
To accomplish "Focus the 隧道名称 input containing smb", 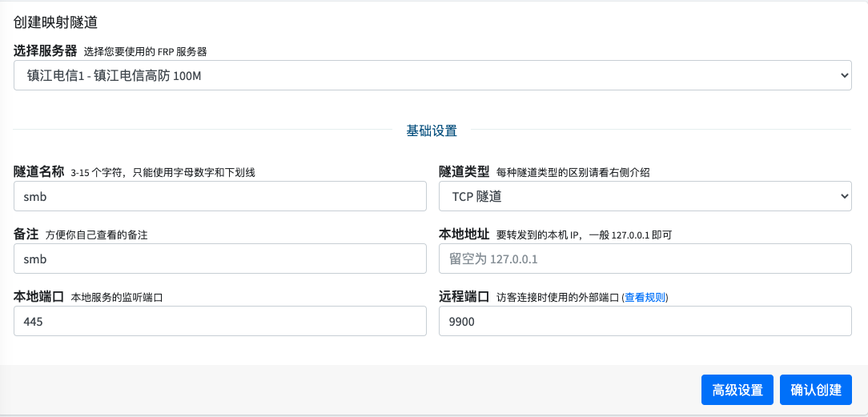I will [x=220, y=196].
